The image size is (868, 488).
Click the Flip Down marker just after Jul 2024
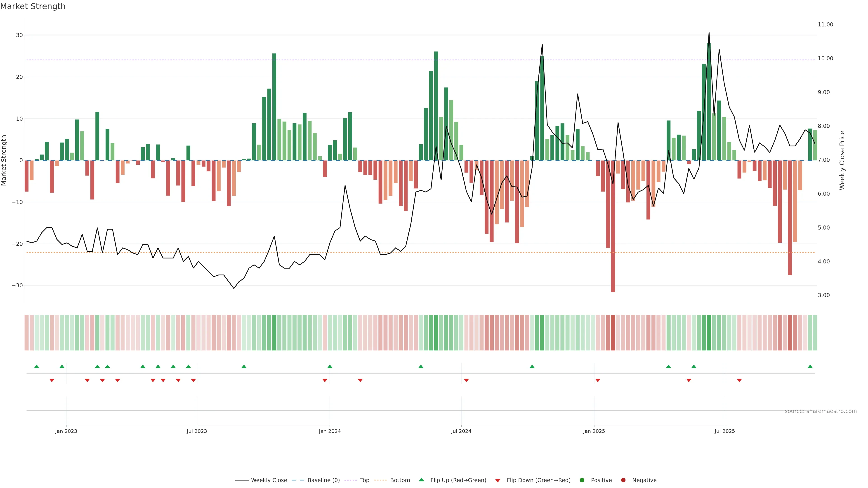tap(466, 380)
